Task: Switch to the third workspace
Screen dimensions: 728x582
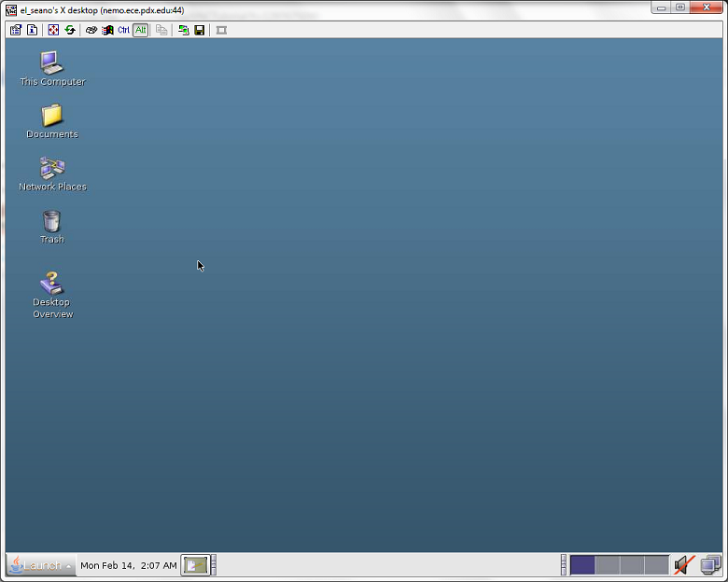Action: (632, 565)
